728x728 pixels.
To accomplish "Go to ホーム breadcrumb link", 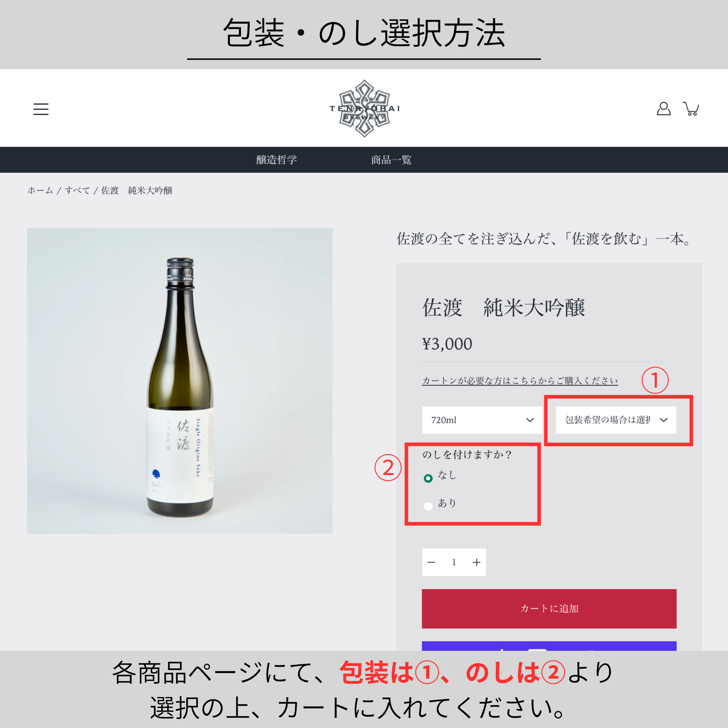I will click(40, 191).
